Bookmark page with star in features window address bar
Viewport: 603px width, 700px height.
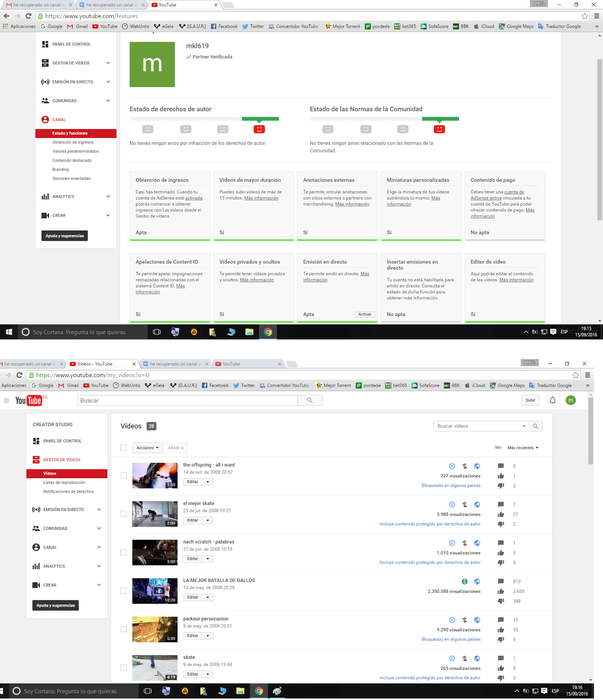pyautogui.click(x=585, y=16)
